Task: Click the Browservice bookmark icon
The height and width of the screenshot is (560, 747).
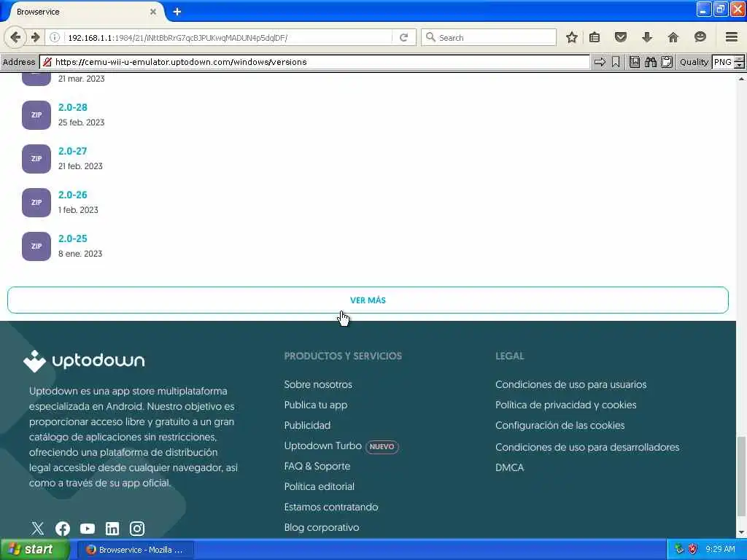Action: [x=616, y=62]
